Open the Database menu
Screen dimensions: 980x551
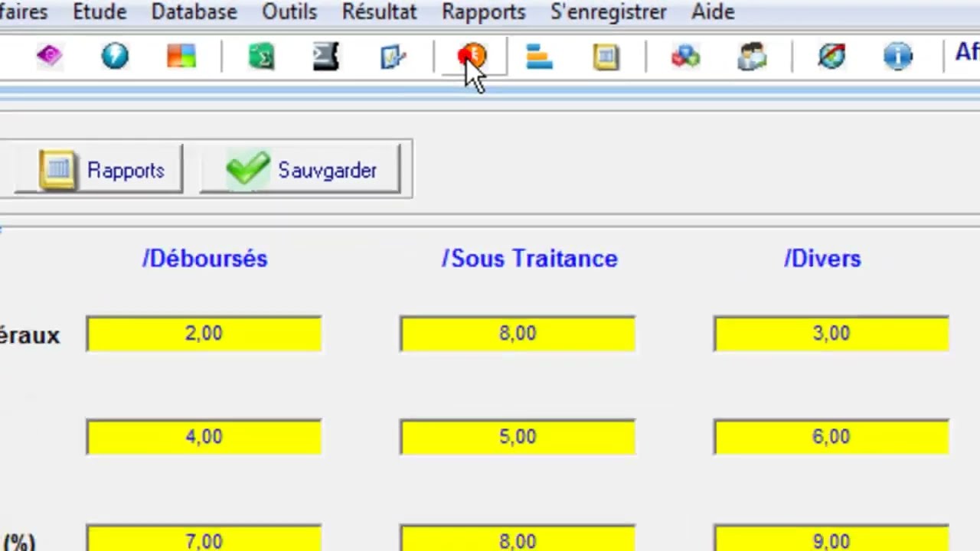pos(194,11)
